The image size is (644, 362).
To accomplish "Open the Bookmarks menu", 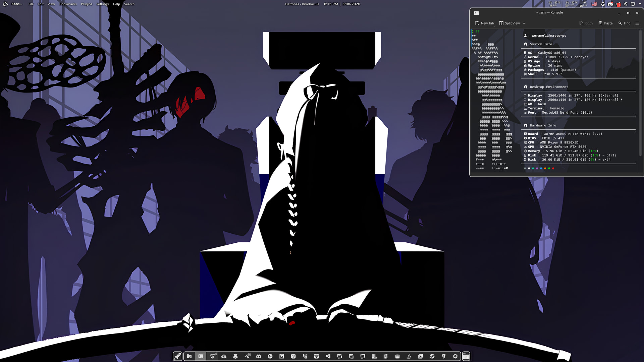I will pos(68,4).
